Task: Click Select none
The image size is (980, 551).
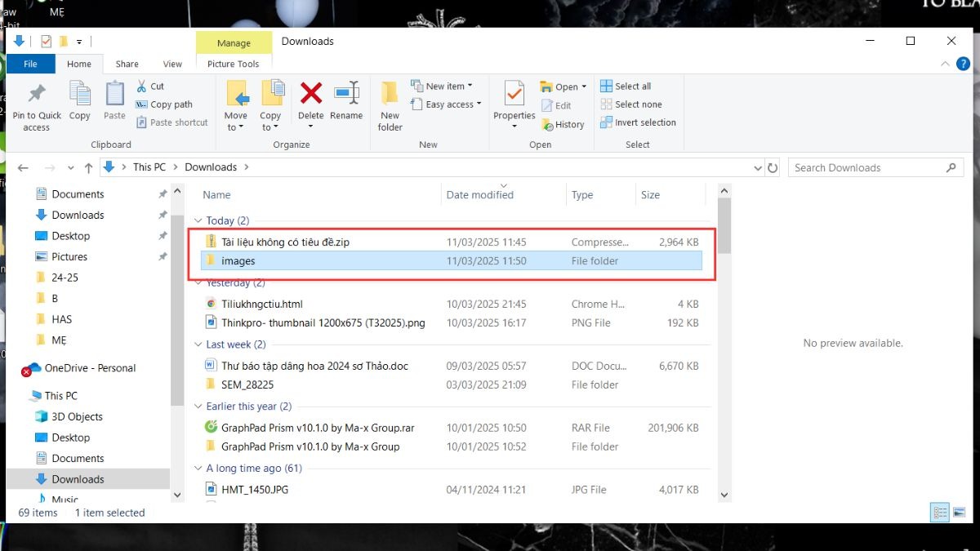Action: tap(630, 104)
